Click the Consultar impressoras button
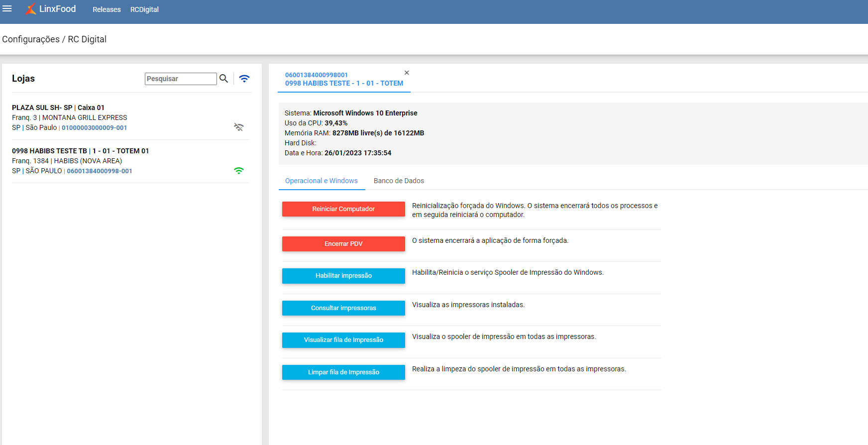 coord(343,308)
